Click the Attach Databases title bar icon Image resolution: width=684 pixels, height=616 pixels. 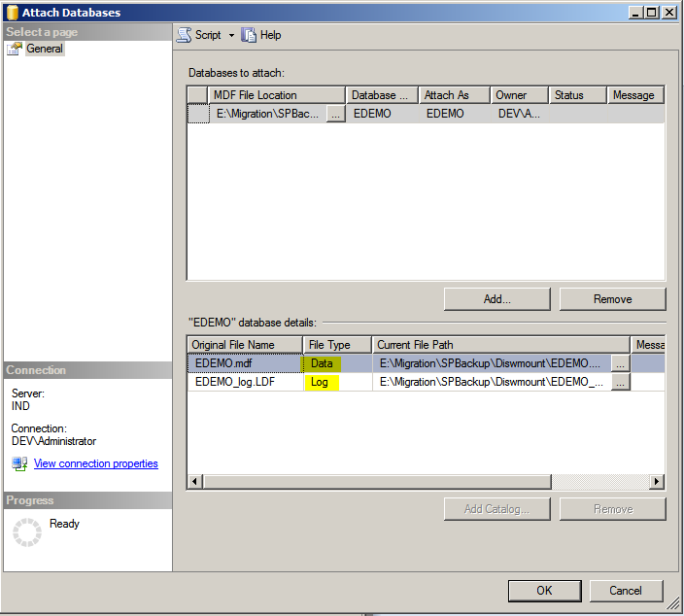point(13,13)
